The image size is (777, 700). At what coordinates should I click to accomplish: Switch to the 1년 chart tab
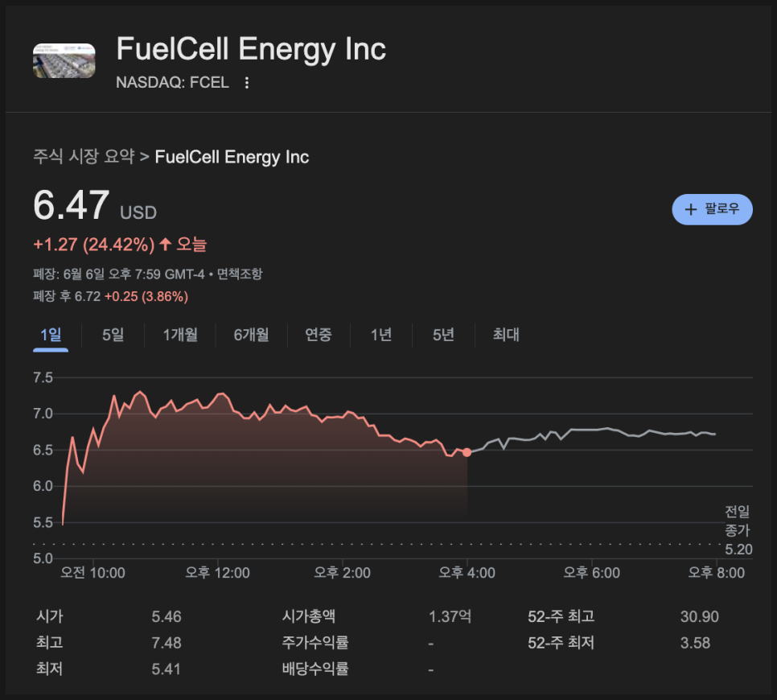coord(381,335)
